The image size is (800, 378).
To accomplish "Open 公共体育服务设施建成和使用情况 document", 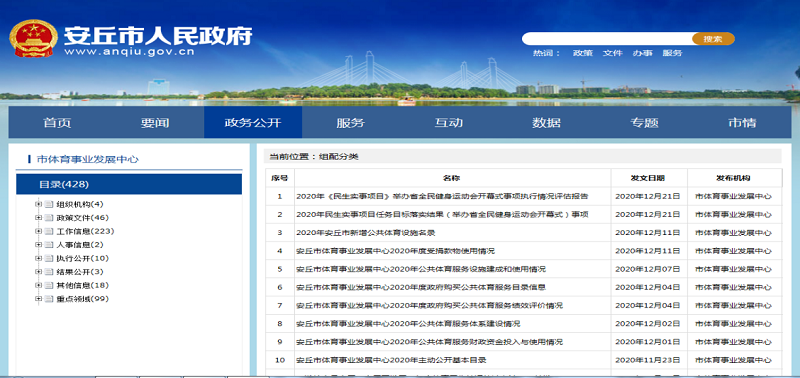I will tap(420, 269).
